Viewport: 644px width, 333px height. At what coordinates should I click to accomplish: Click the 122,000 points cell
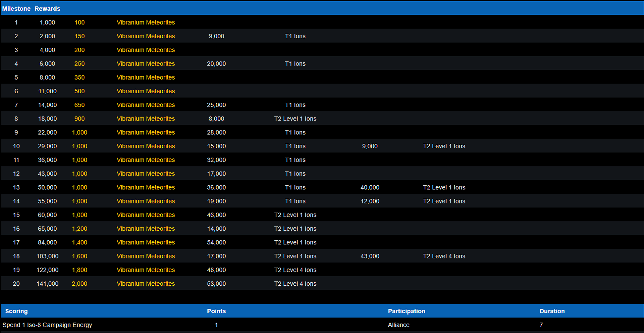(47, 270)
